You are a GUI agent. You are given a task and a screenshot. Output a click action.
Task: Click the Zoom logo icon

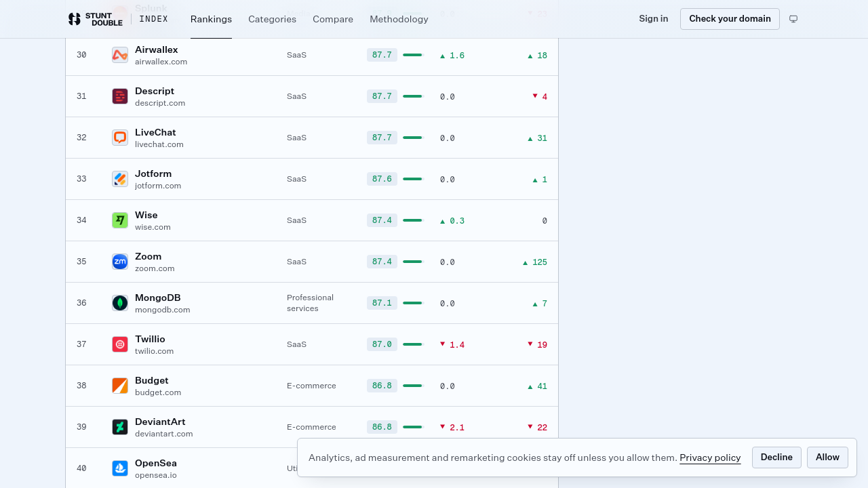coord(120,262)
